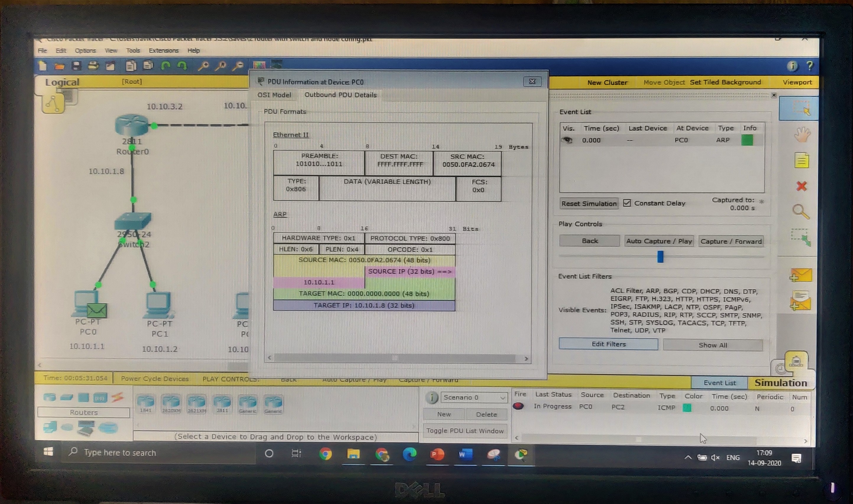Open the drawing palette toolbar icon
This screenshot has width=853, height=504.
click(259, 65)
